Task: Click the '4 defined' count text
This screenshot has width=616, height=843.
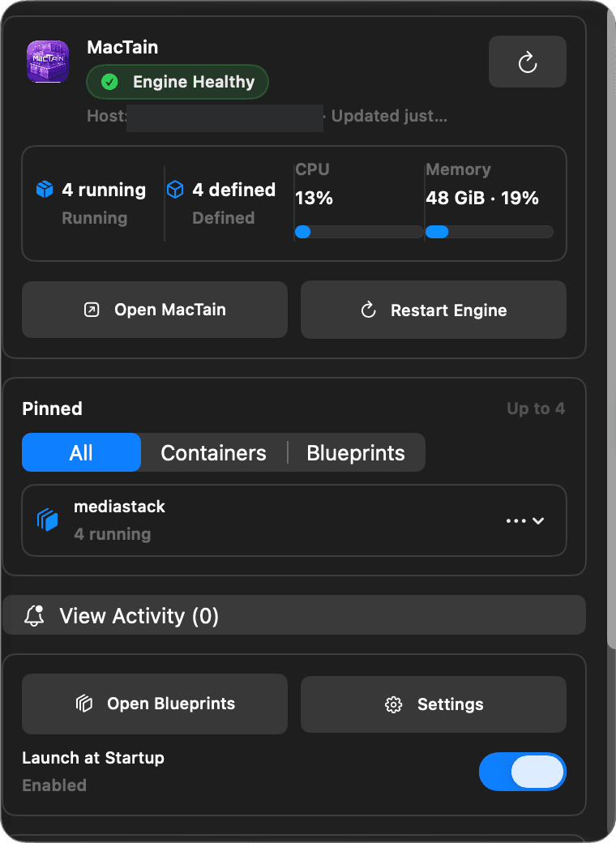Action: tap(233, 189)
